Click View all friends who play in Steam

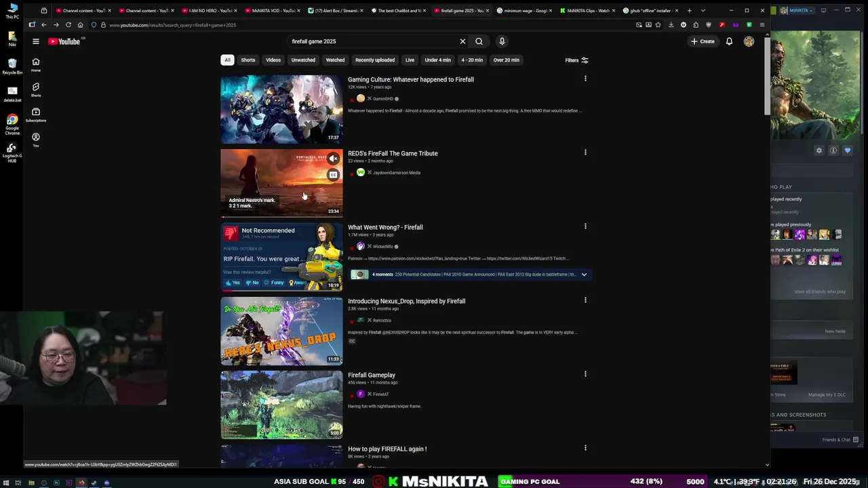tap(820, 291)
